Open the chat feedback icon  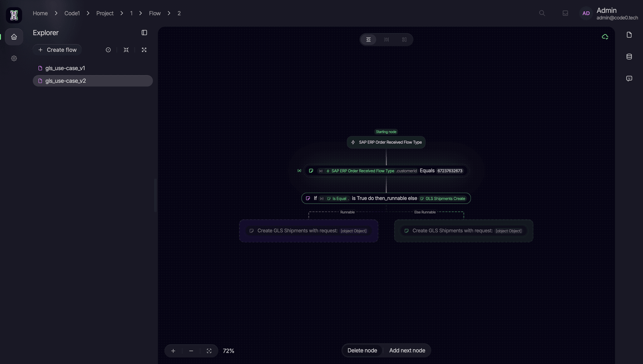(x=629, y=78)
